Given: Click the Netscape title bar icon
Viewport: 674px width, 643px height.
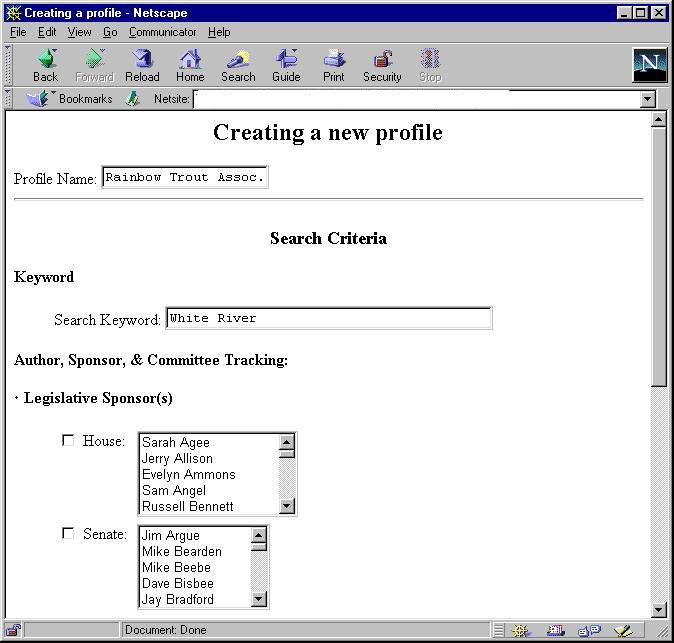Looking at the screenshot, I should (x=14, y=13).
